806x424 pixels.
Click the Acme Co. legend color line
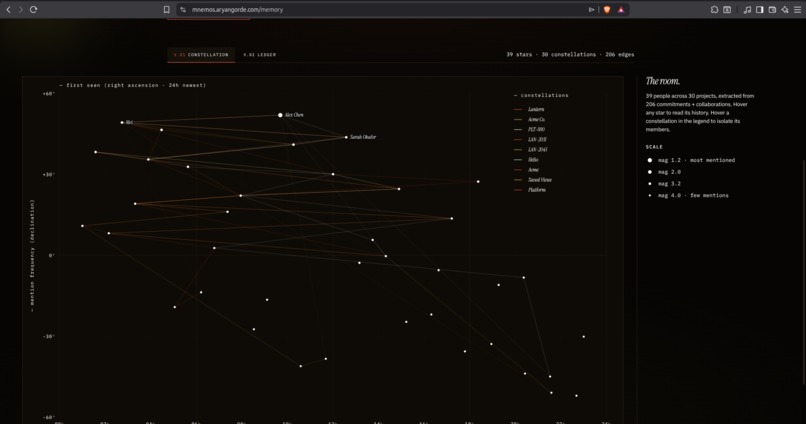click(518, 120)
